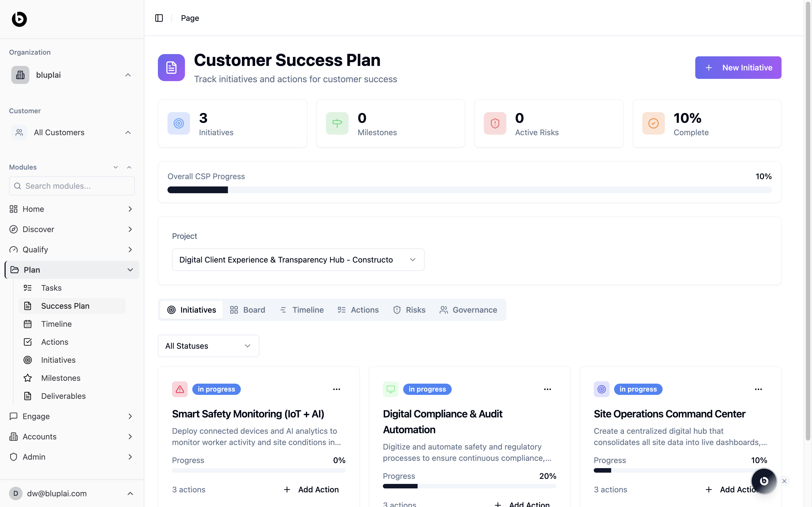Image resolution: width=812 pixels, height=507 pixels.
Task: Click the Active Risks shield icon
Action: click(x=495, y=123)
